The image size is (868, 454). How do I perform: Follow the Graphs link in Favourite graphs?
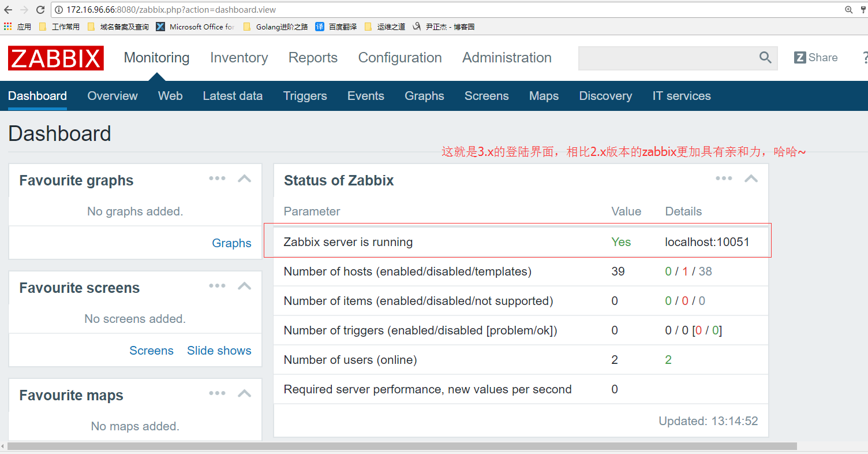tap(231, 243)
